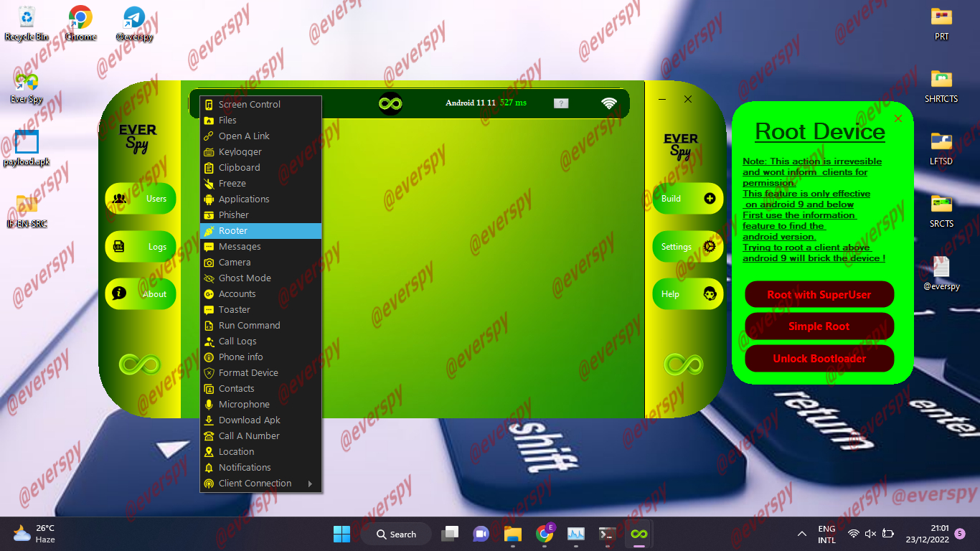
Task: Open the Settings gear button
Action: click(687, 246)
